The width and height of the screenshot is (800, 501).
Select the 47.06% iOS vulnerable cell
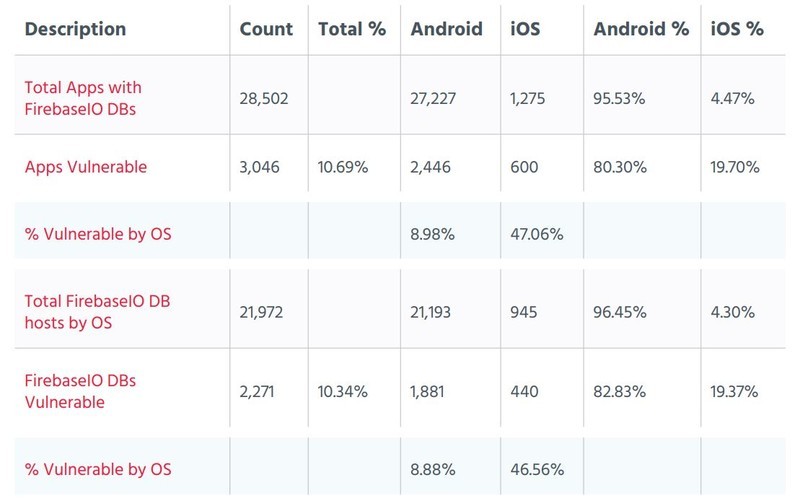537,234
